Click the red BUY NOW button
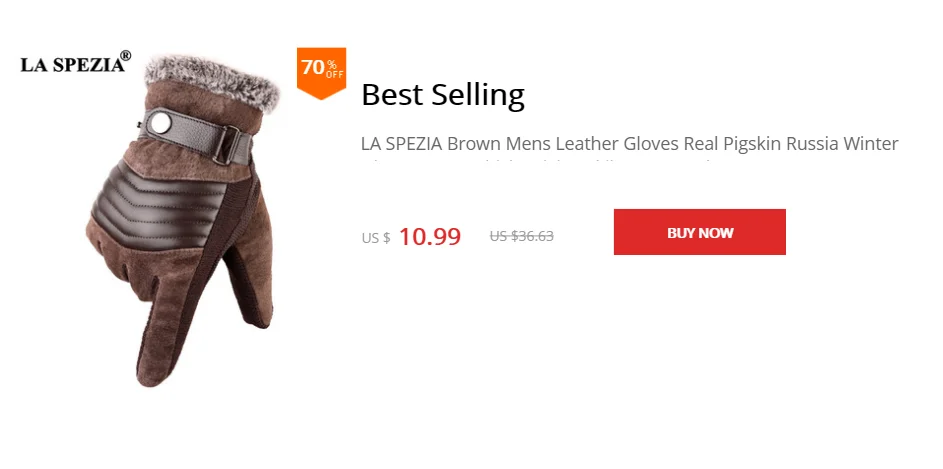943x469 pixels. pyautogui.click(x=699, y=232)
